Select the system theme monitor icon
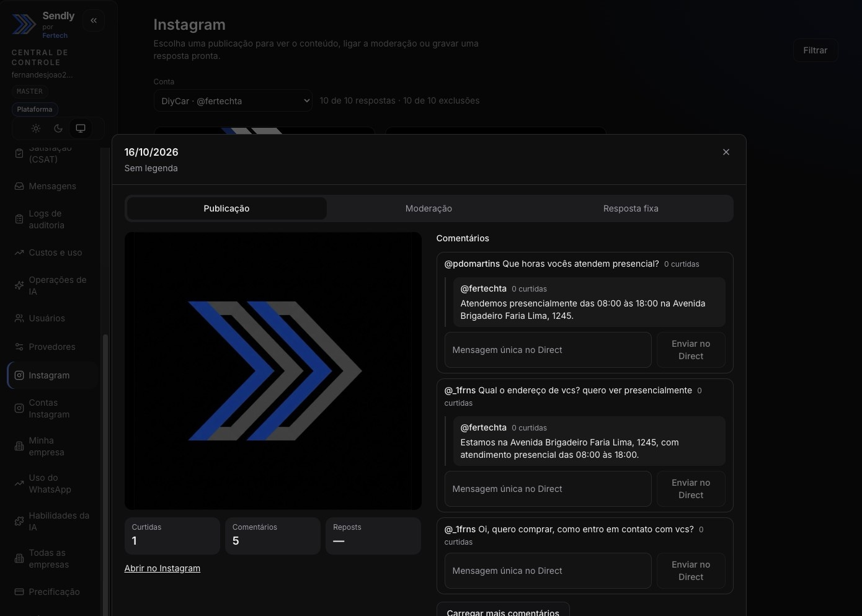The height and width of the screenshot is (616, 862). click(x=81, y=128)
